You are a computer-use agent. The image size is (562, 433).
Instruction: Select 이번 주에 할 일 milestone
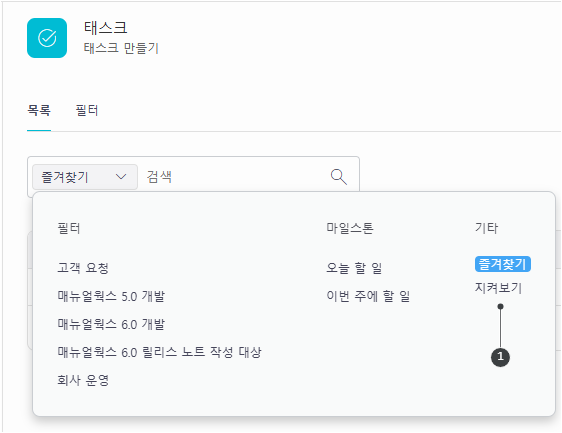point(368,296)
